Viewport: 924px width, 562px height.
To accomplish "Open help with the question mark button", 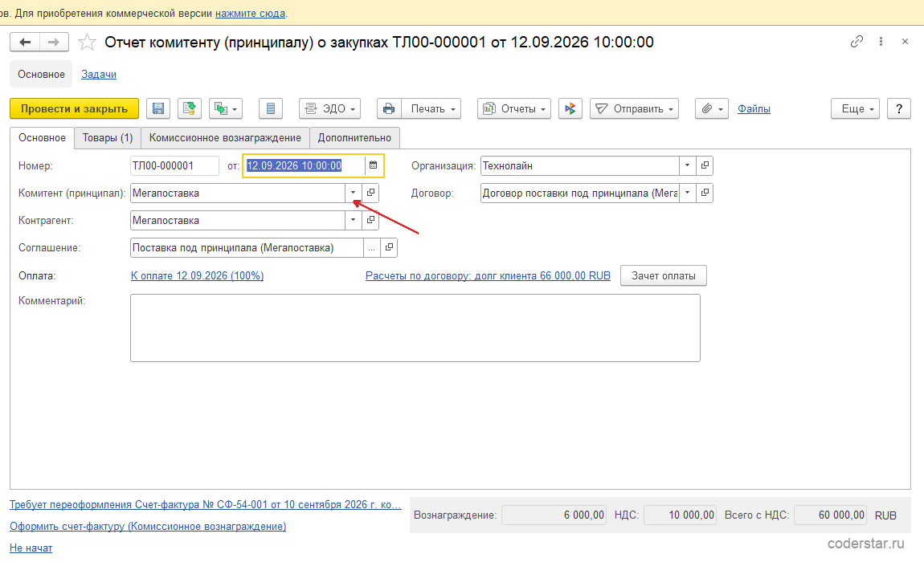I will click(x=898, y=108).
